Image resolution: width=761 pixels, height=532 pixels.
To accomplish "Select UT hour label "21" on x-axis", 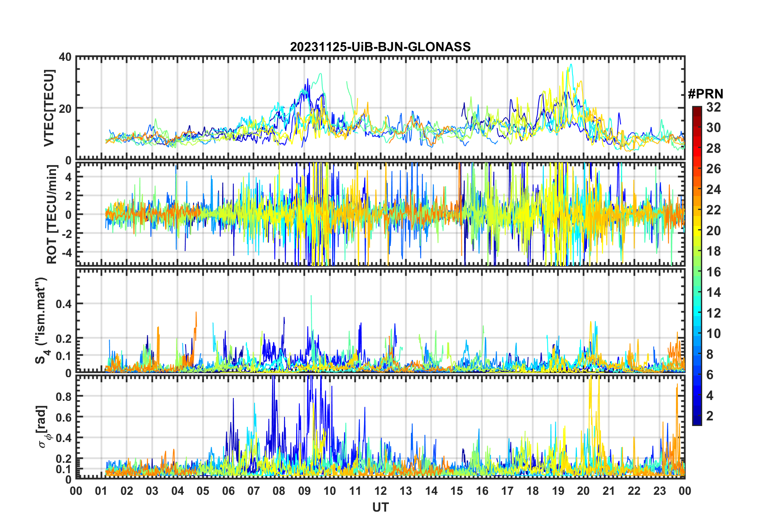I will (x=609, y=491).
